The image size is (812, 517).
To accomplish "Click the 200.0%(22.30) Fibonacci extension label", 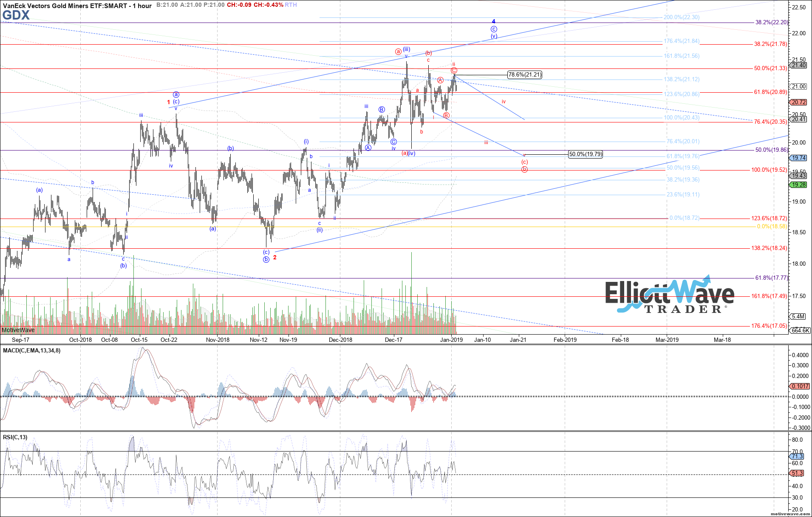I will 681,17.
